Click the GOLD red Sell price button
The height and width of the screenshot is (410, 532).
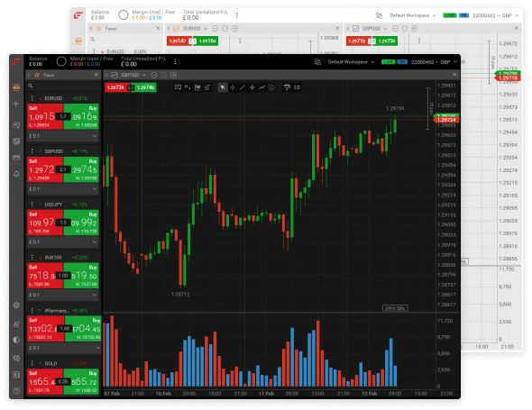[x=45, y=381]
